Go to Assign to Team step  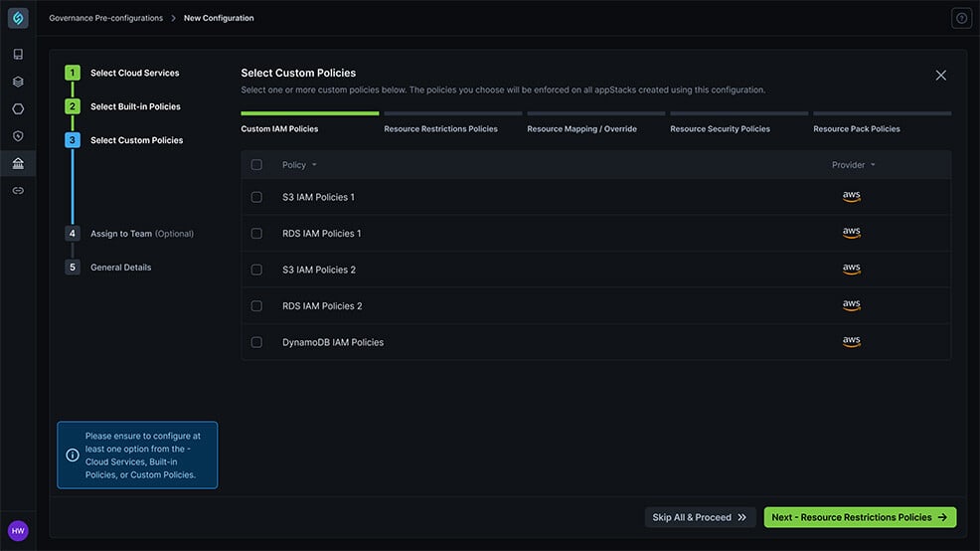tap(142, 234)
